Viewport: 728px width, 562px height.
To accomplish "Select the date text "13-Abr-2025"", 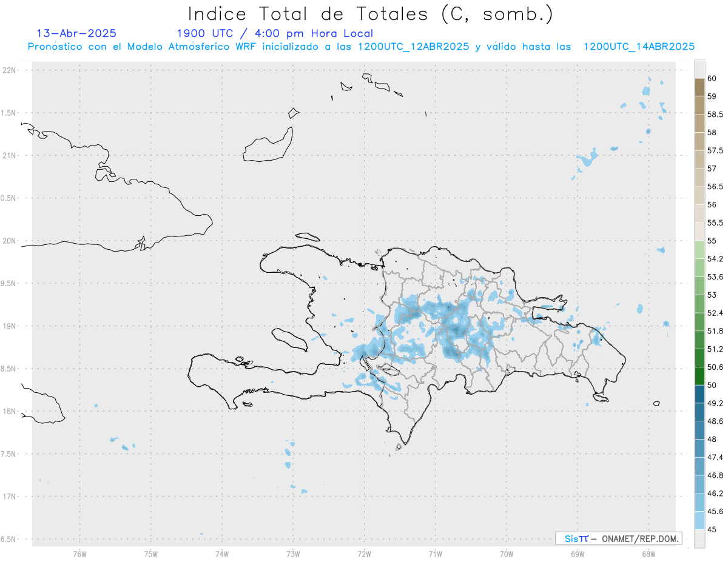I will pyautogui.click(x=76, y=33).
